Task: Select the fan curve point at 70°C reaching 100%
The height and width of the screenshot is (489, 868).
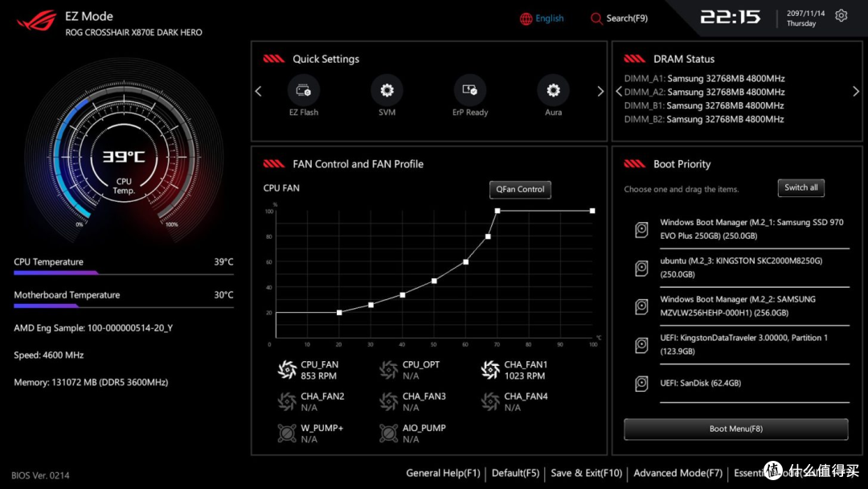Action: click(497, 211)
